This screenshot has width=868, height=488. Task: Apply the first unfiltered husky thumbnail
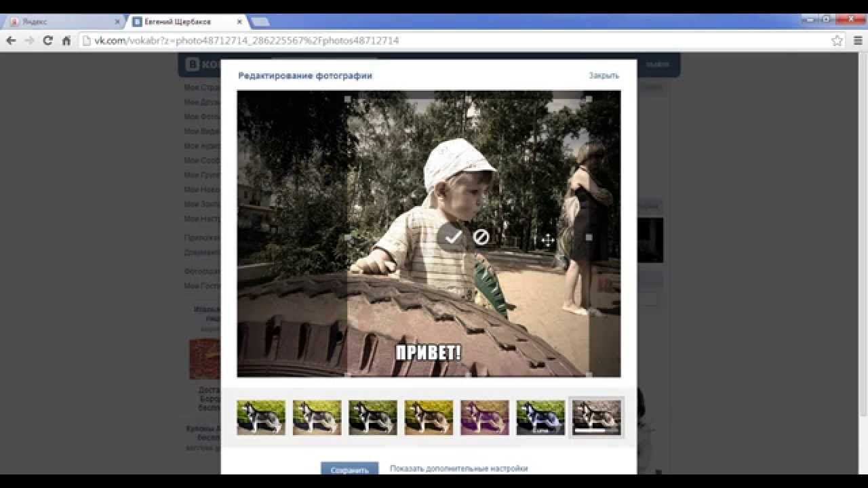261,417
